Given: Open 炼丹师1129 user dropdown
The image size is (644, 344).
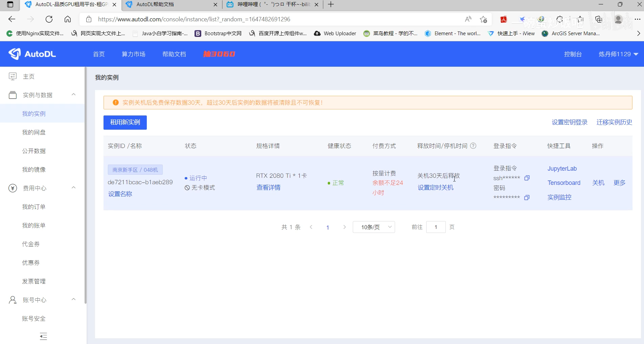Looking at the screenshot, I should (618, 54).
